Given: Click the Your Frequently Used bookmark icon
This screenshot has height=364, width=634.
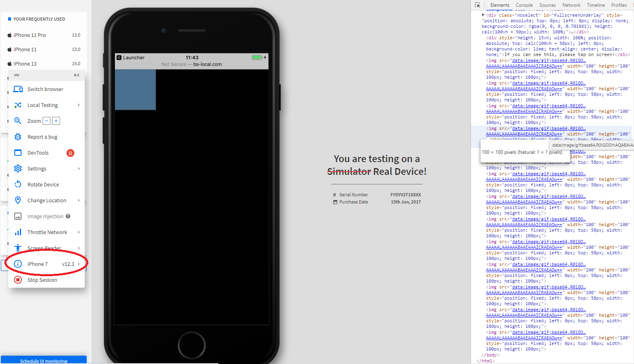Looking at the screenshot, I should tap(10, 19).
